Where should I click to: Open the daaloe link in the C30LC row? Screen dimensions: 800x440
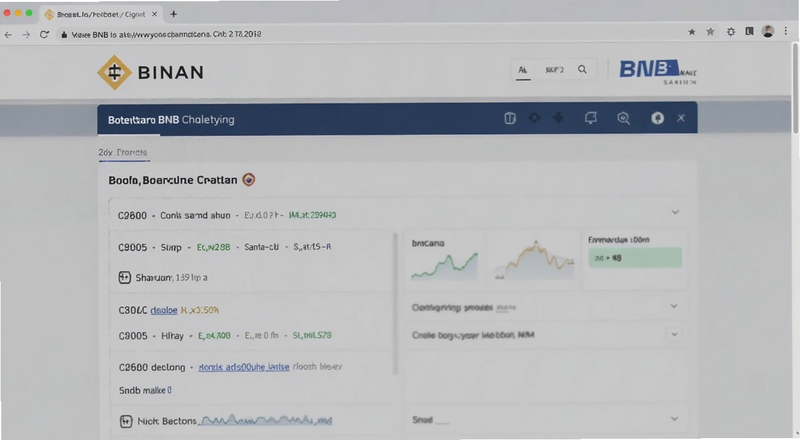click(164, 310)
